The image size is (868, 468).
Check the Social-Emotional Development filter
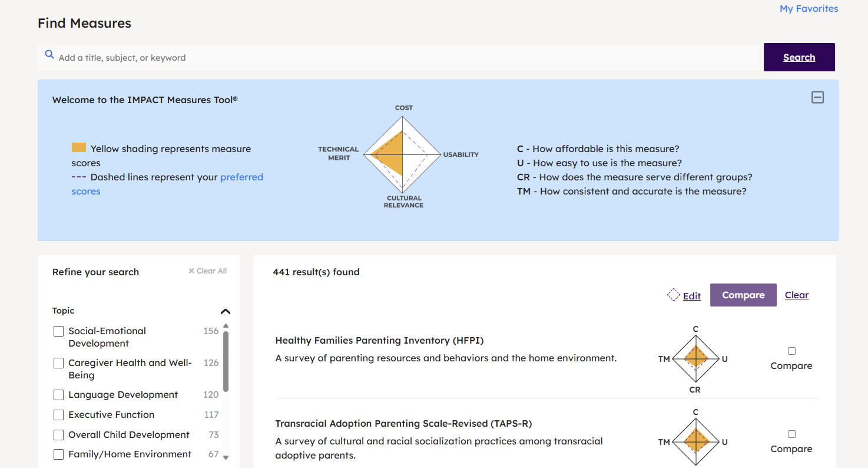(x=58, y=331)
